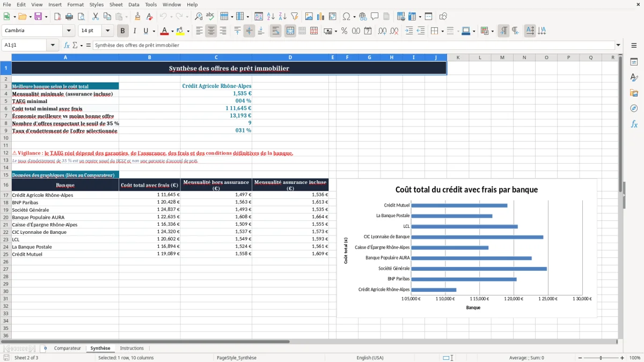Open the Cambria font name dropdown
This screenshot has height=362, width=644.
(x=69, y=31)
